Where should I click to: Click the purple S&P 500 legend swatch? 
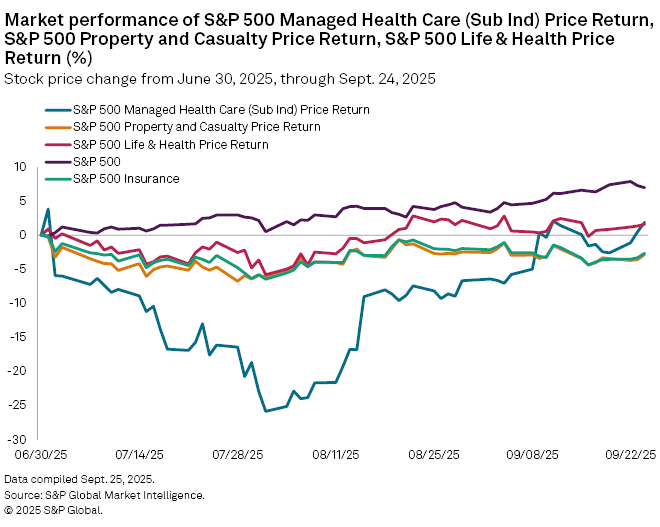coord(57,161)
